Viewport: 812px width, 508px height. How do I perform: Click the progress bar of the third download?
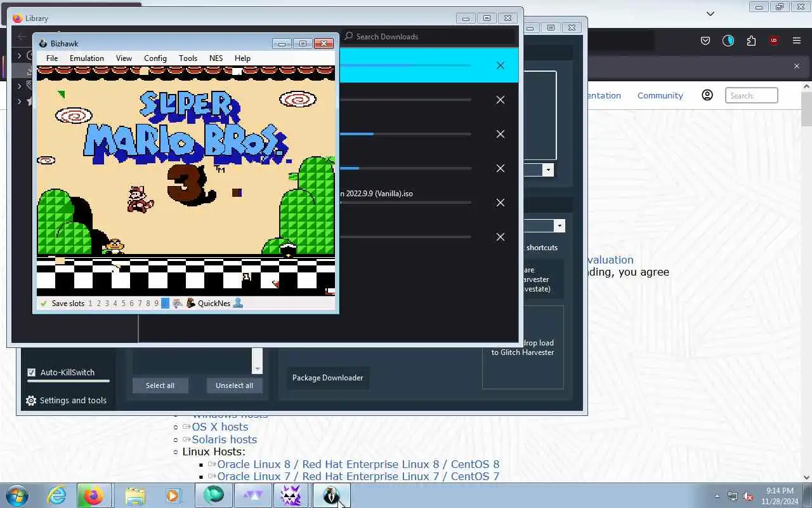(x=405, y=134)
